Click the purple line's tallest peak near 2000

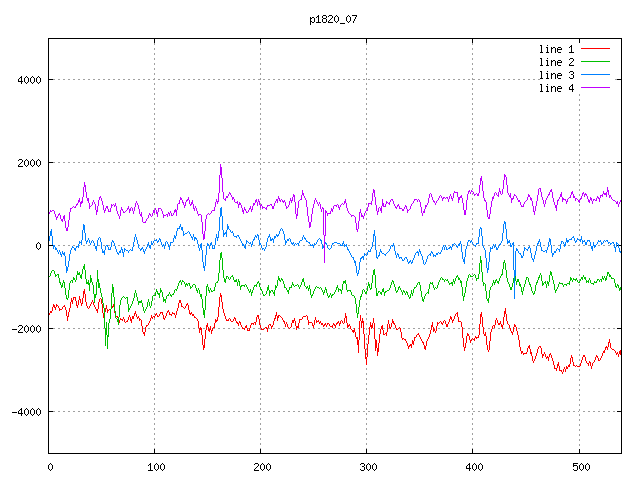220,165
